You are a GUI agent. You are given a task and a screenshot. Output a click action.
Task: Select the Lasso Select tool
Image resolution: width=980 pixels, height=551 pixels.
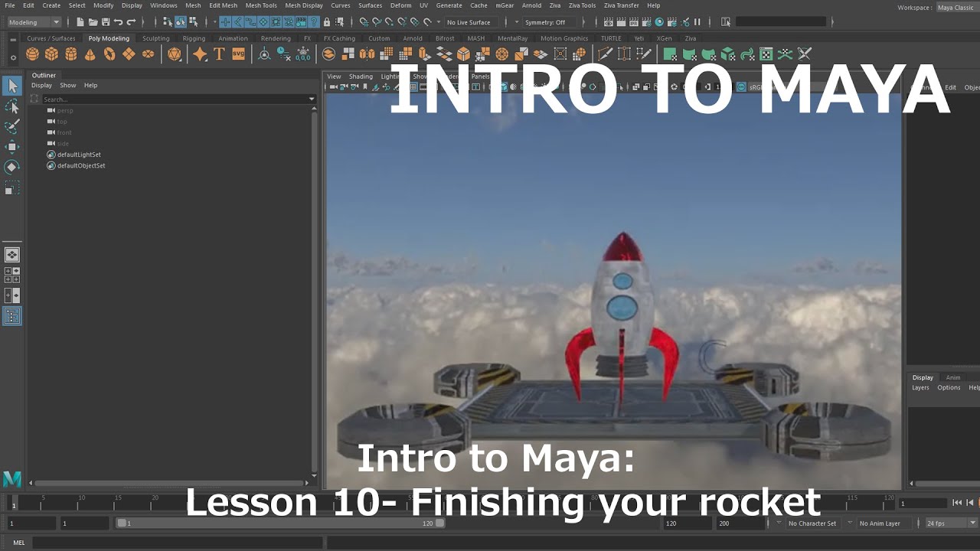(12, 106)
